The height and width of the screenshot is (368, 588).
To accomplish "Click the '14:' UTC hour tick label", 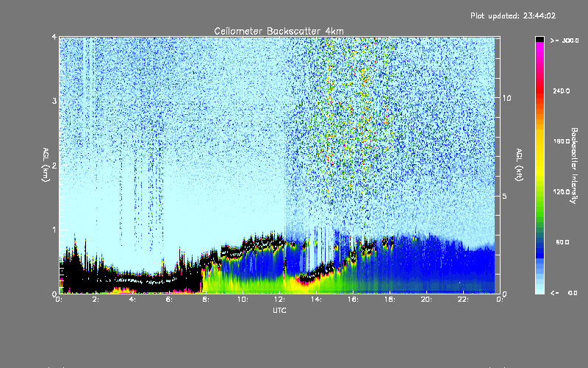I will [x=317, y=300].
